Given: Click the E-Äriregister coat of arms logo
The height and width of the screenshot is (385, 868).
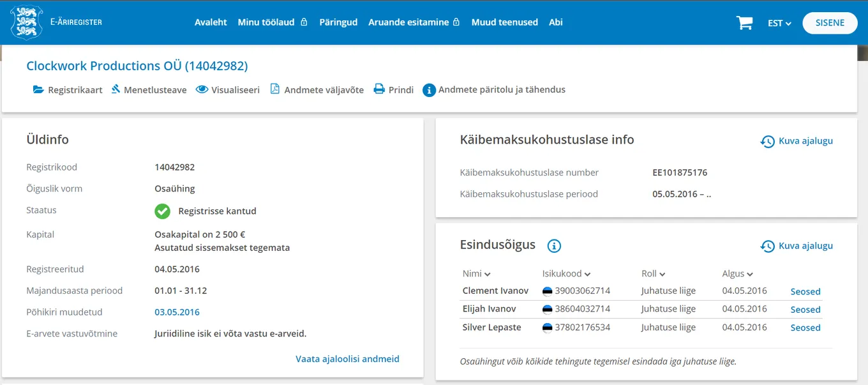Looking at the screenshot, I should click(27, 22).
